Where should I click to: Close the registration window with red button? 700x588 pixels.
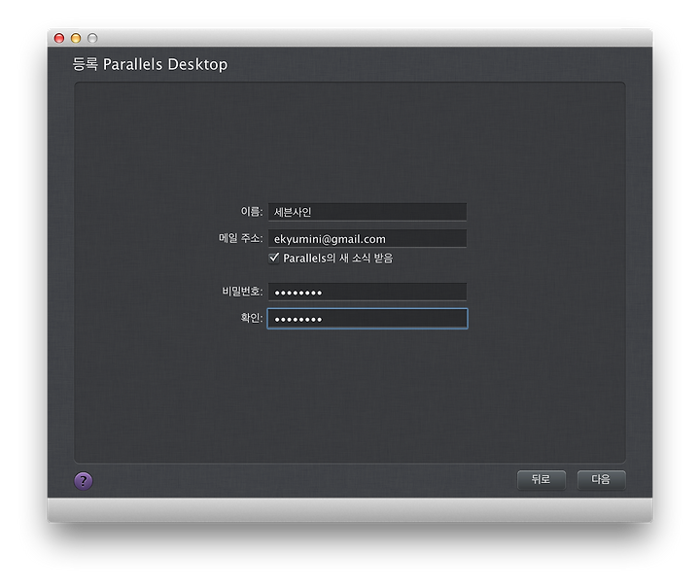coord(59,38)
